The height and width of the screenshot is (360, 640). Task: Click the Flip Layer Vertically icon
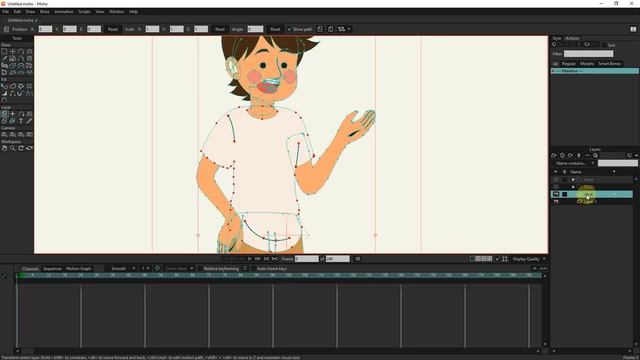coord(331,29)
